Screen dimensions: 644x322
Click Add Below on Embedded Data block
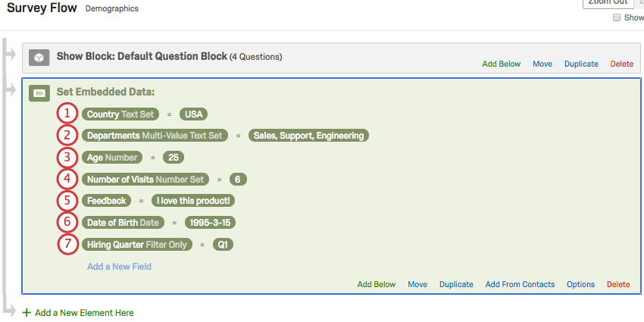pyautogui.click(x=377, y=285)
